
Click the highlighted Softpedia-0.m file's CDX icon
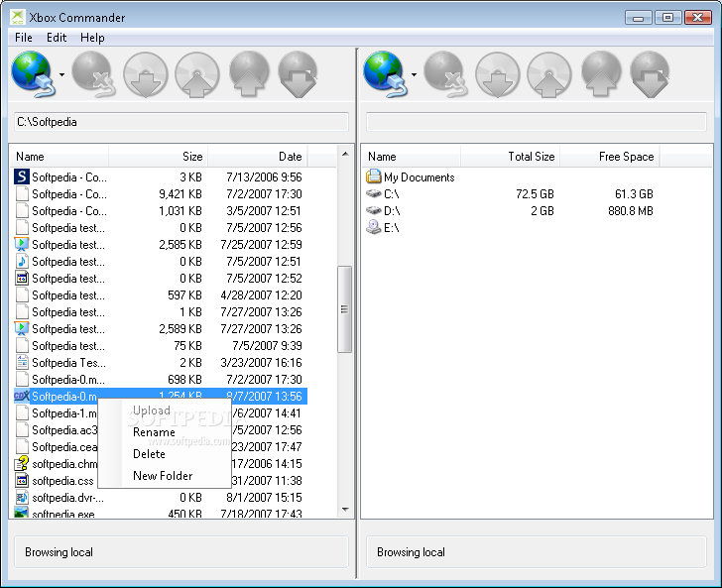(22, 396)
